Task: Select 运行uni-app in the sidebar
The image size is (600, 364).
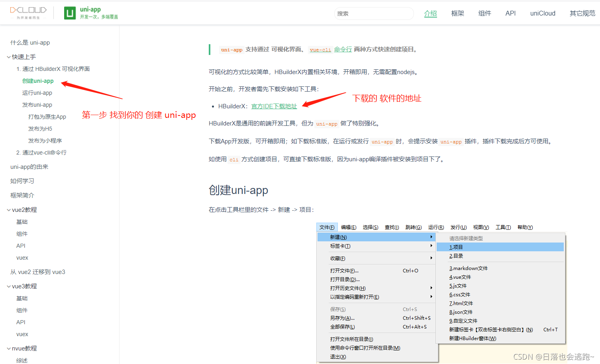Action: coord(37,93)
